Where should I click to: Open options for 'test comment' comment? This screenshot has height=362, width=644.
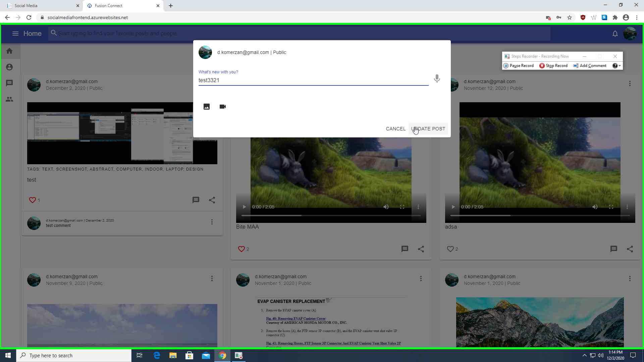coord(212,222)
